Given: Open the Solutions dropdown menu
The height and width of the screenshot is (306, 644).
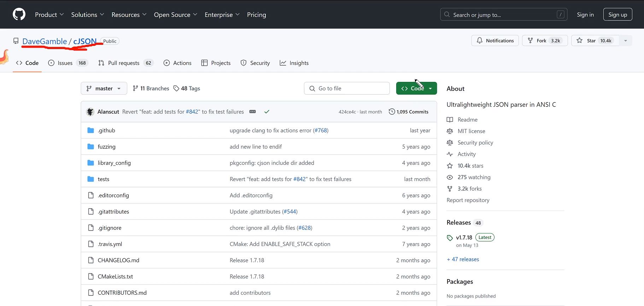Looking at the screenshot, I should [88, 14].
